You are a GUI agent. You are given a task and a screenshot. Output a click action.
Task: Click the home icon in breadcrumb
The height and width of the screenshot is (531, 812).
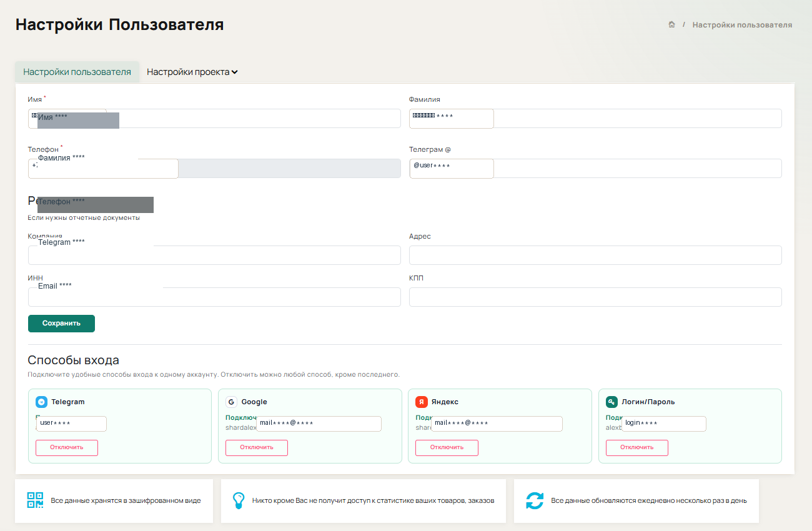[x=671, y=25]
